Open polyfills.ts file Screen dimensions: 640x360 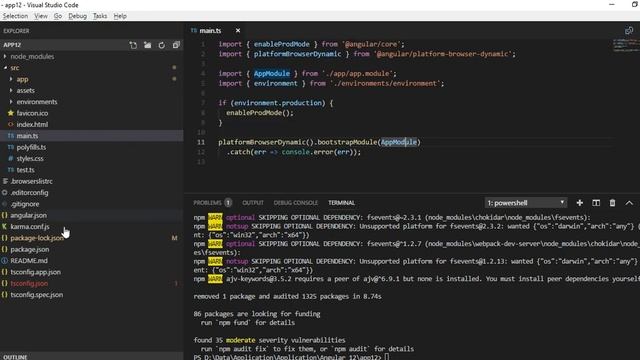[31, 147]
